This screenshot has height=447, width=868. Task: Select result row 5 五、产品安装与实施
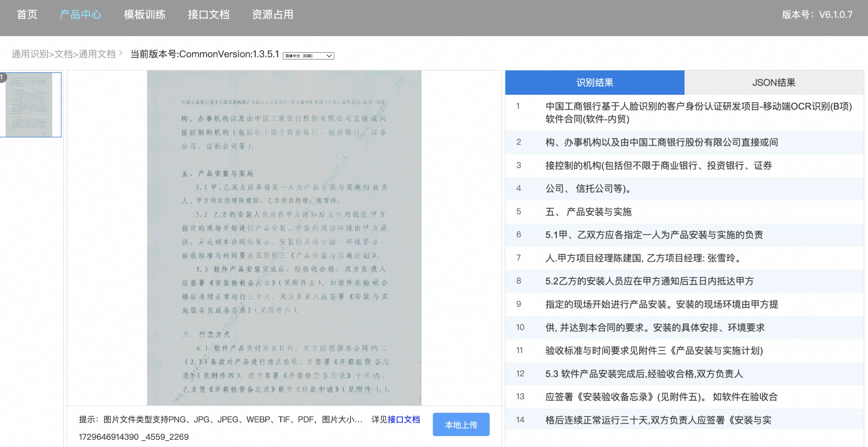(x=684, y=212)
